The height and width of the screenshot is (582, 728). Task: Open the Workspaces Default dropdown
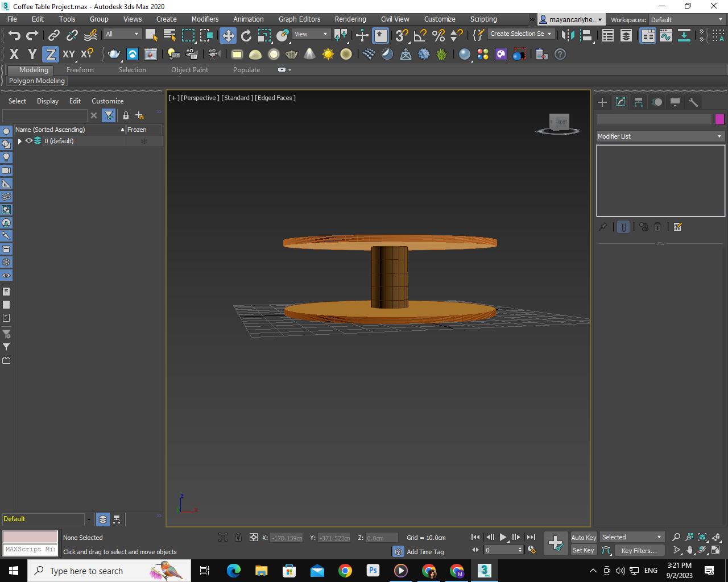[686, 20]
